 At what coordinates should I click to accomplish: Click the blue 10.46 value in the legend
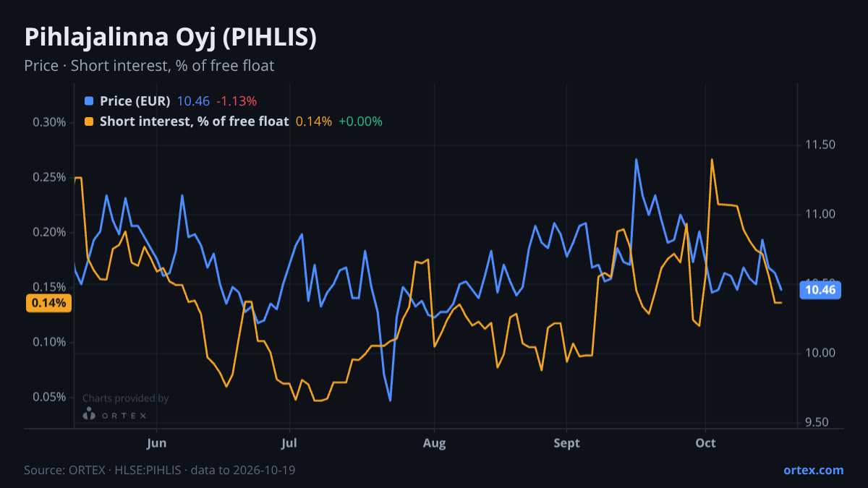tap(193, 101)
